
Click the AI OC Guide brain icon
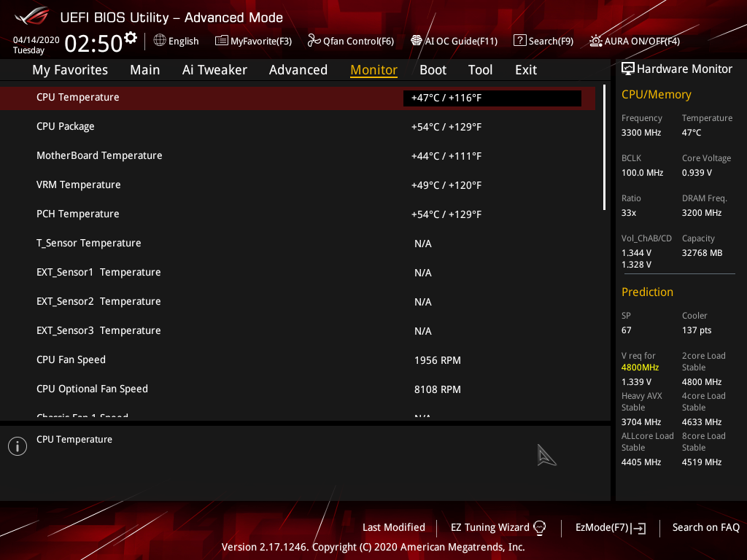coord(417,41)
